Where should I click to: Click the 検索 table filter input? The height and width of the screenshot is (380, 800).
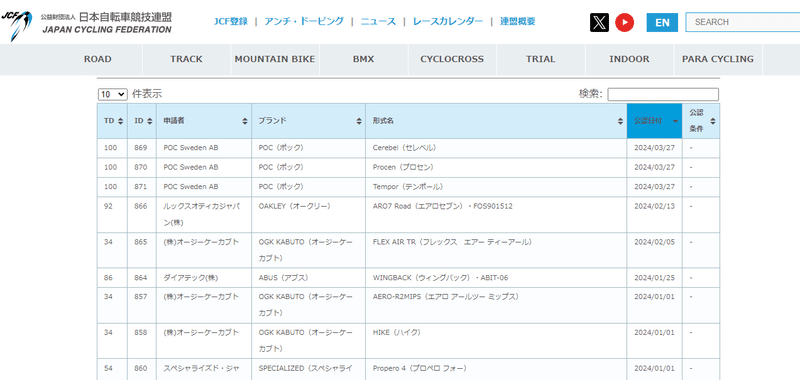[x=663, y=94]
